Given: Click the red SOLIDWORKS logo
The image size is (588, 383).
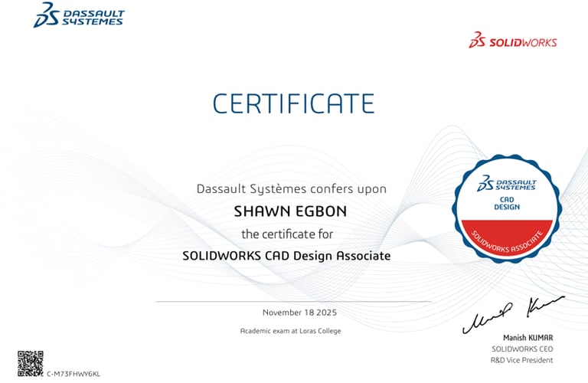Looking at the screenshot, I should [513, 40].
